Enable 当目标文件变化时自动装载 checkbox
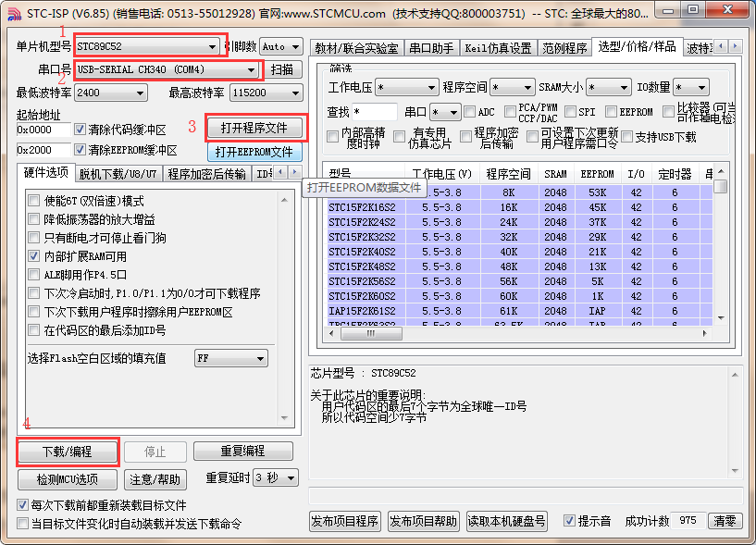This screenshot has width=756, height=545. [22, 524]
